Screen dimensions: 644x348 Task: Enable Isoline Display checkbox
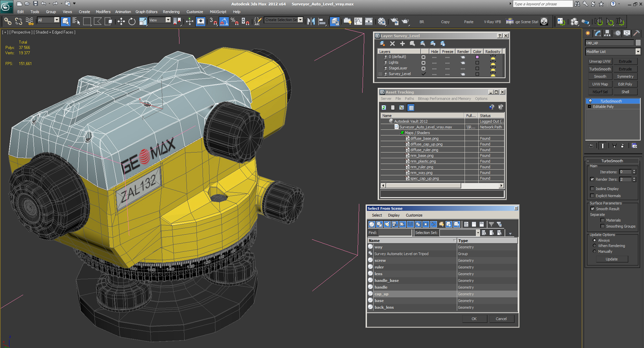pyautogui.click(x=592, y=189)
